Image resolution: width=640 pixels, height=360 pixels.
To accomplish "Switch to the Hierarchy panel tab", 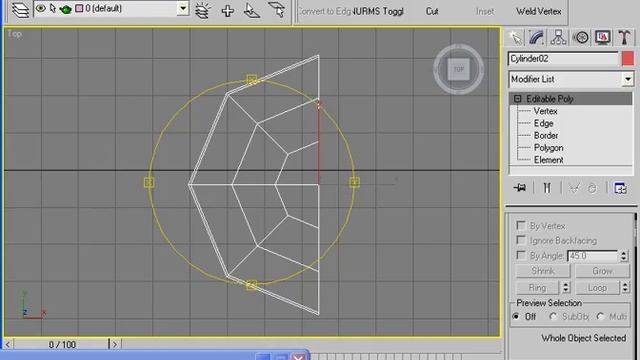I will 558,38.
